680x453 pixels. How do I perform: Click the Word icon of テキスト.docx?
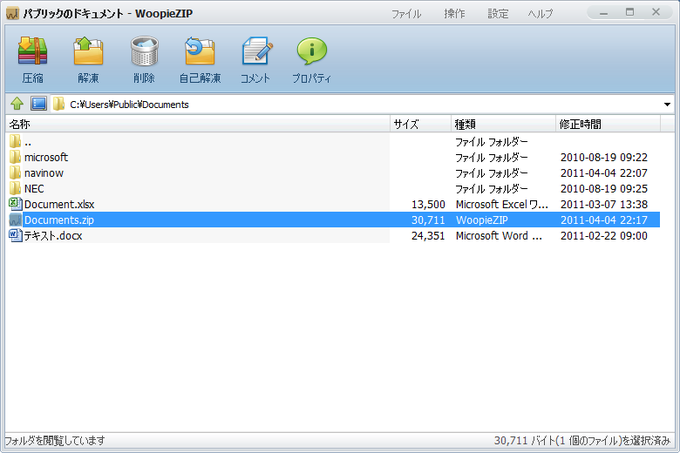point(16,235)
